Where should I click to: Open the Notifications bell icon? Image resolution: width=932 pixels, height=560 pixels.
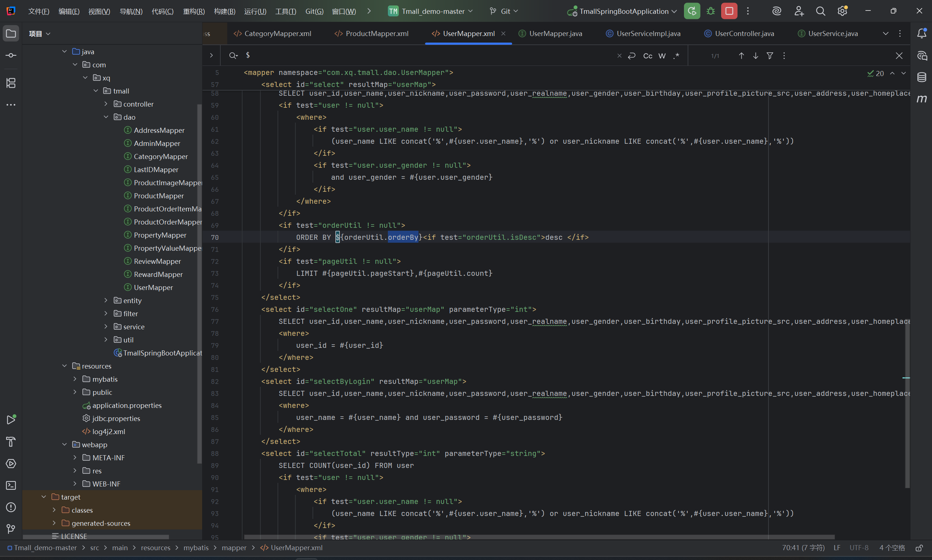922,33
